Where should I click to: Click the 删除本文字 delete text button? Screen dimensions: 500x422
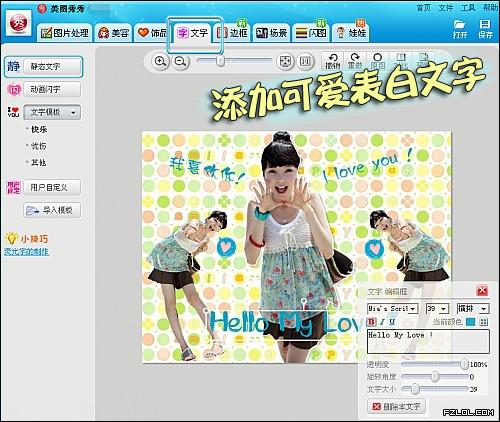[396, 406]
